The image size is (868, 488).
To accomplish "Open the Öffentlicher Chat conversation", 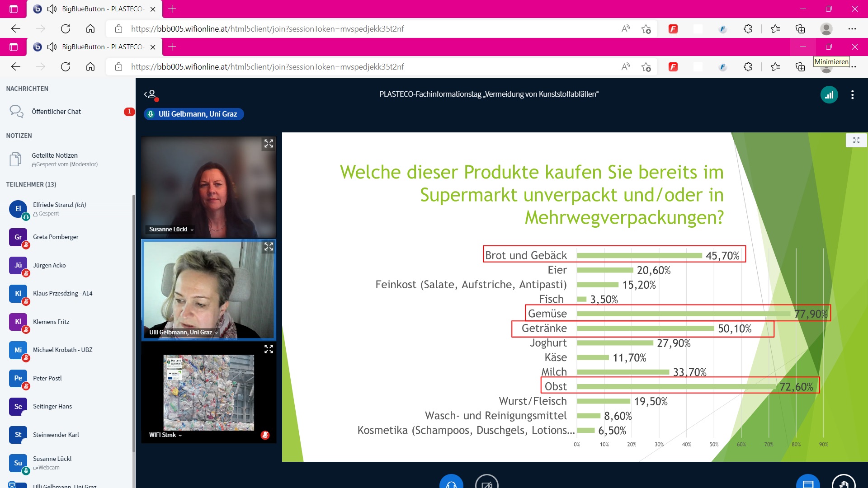I will point(68,112).
